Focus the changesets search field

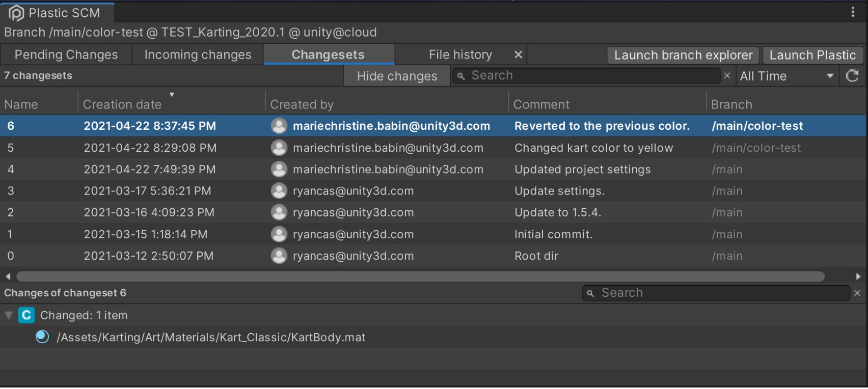(587, 76)
